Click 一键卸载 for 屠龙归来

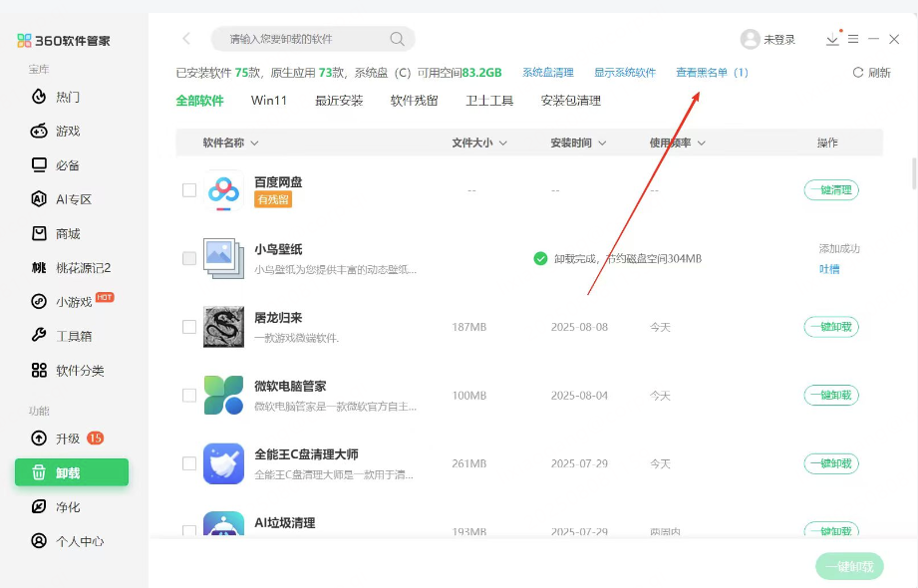click(x=831, y=327)
